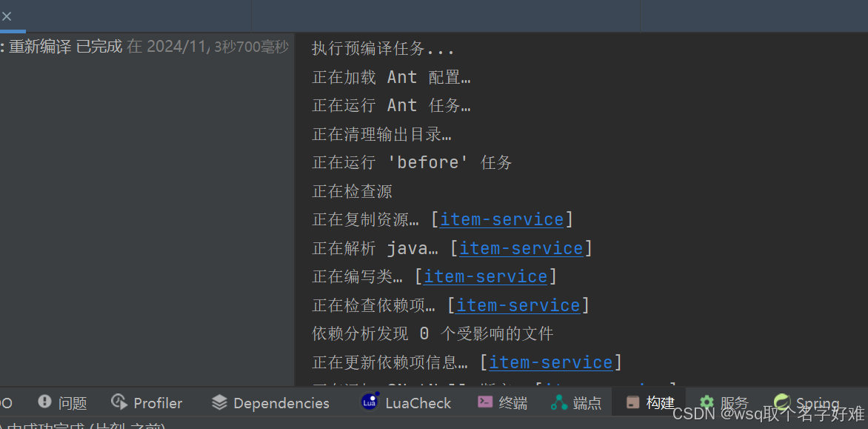Click the 依赖分析发现 0 个受影响的文件 log line

point(433,333)
